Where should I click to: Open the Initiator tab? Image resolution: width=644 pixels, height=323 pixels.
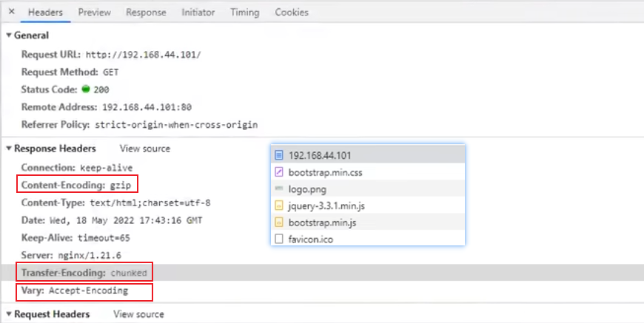coord(198,13)
